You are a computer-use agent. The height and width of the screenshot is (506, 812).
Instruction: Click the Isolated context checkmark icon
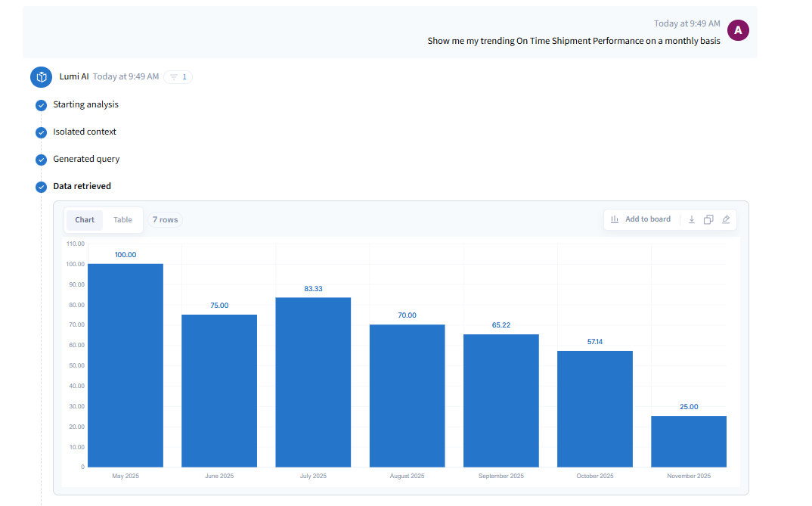click(x=42, y=132)
